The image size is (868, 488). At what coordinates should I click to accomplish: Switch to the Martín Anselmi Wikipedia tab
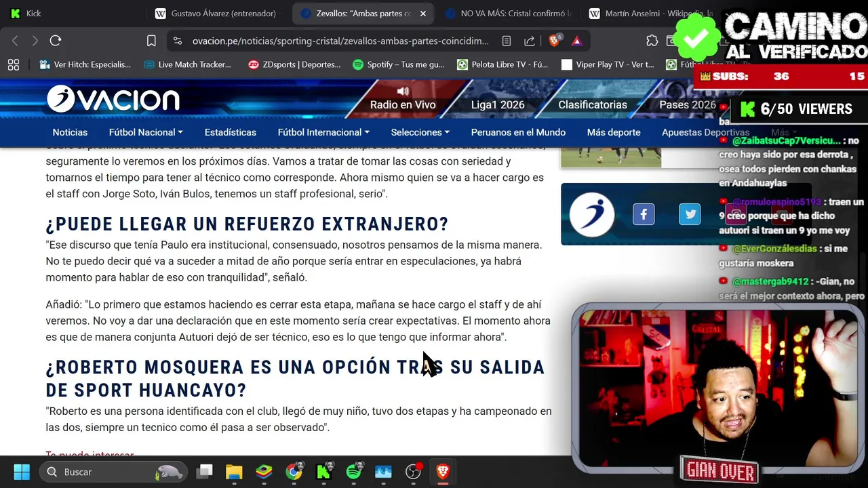point(651,14)
